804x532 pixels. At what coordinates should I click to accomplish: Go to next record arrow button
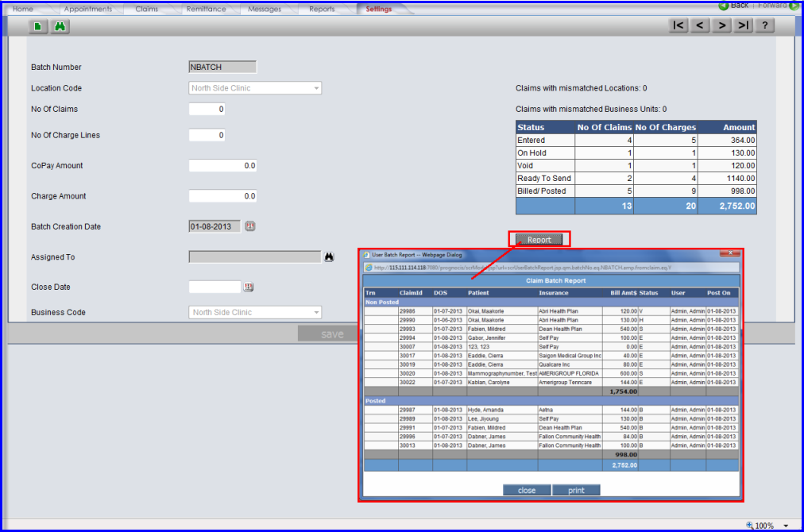tap(721, 25)
